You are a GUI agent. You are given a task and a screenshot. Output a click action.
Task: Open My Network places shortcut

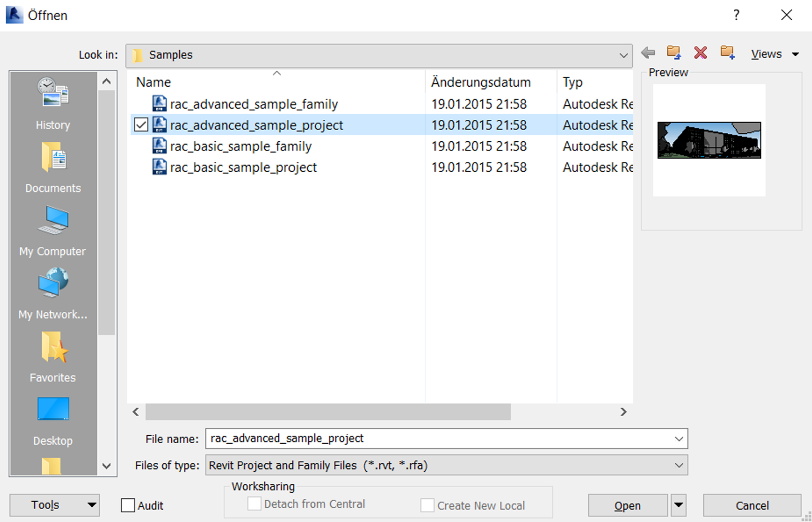pyautogui.click(x=53, y=294)
